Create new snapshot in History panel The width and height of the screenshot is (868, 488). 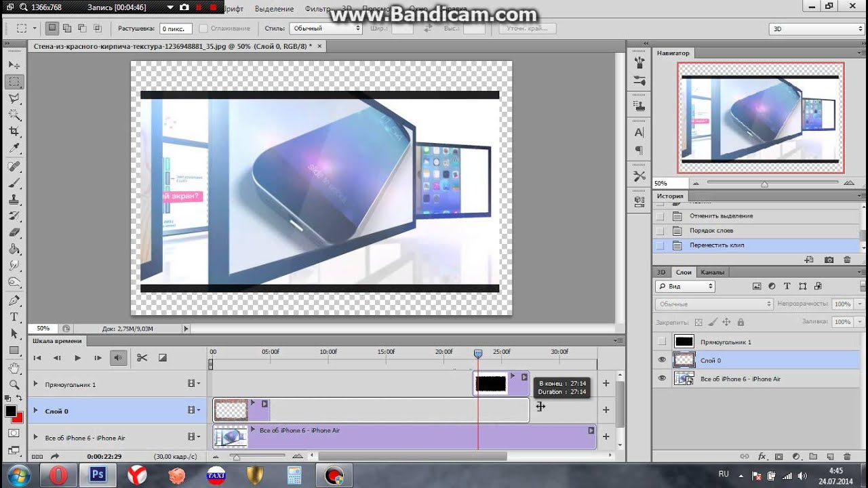(x=829, y=260)
